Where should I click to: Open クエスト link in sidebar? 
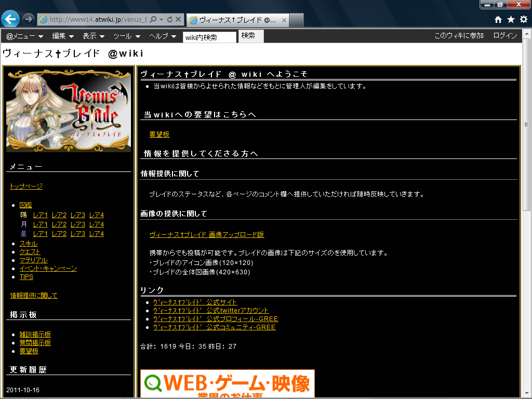(x=30, y=252)
